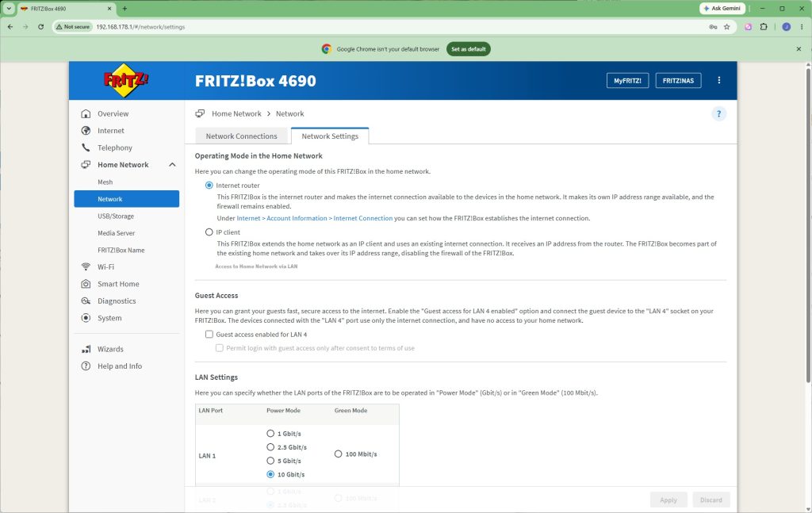Click the FRITZ! logo

(x=126, y=80)
